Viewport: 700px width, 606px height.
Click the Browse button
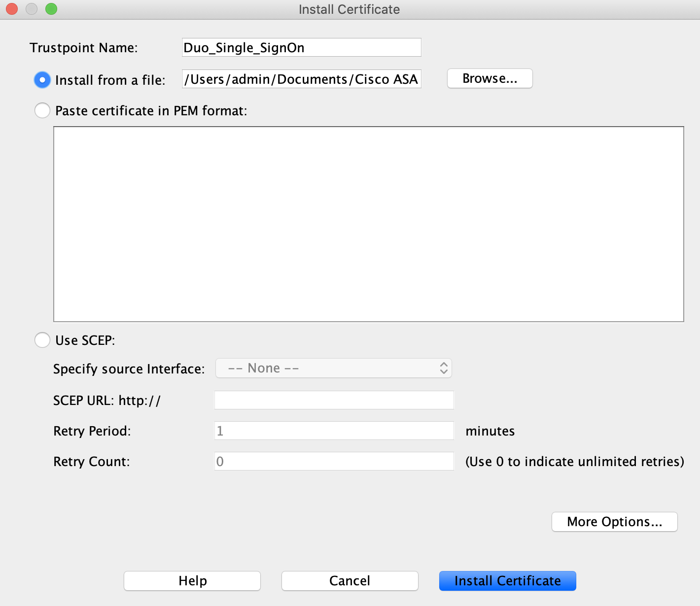click(489, 78)
